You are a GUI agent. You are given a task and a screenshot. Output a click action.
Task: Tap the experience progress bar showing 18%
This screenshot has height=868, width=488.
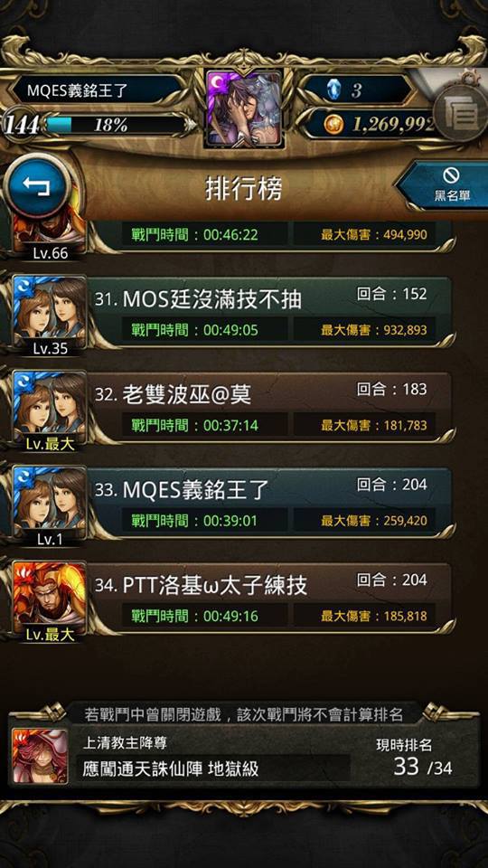[115, 125]
